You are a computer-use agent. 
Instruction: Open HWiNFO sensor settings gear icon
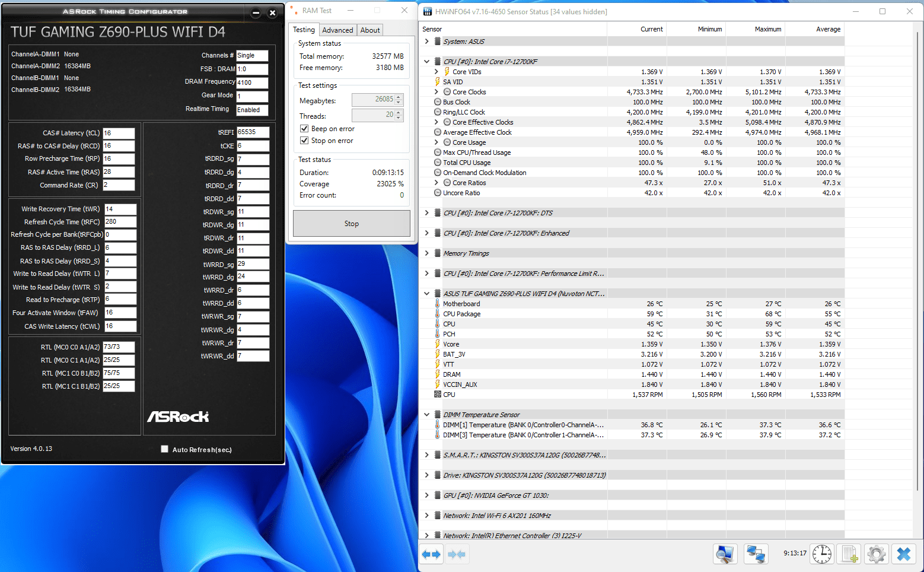click(876, 554)
